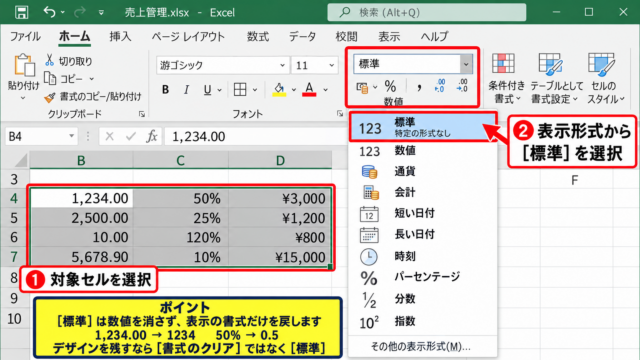Image resolution: width=640 pixels, height=360 pixels.
Task: Select 数値 format option
Action: tap(423, 151)
